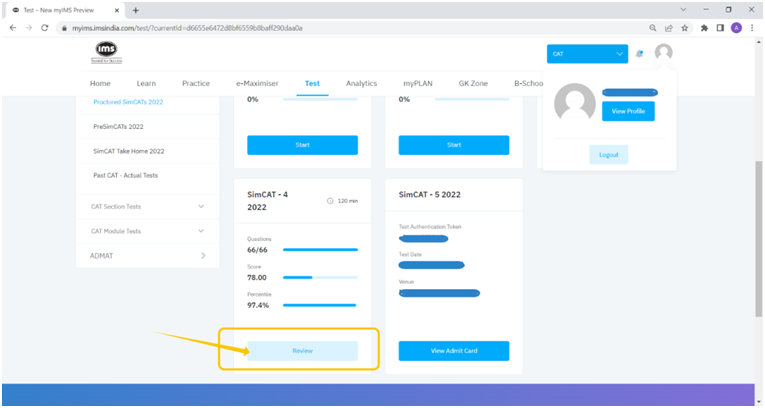
Task: Select the Test menu tab
Action: pyautogui.click(x=312, y=83)
